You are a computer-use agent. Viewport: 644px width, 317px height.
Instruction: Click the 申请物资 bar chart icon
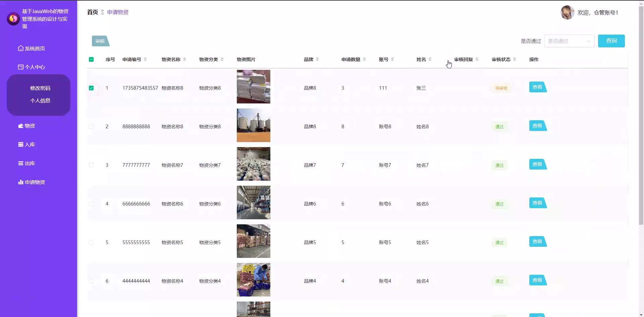tap(21, 182)
